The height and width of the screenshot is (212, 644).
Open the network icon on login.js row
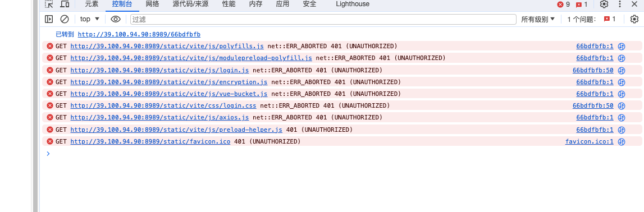(x=622, y=70)
